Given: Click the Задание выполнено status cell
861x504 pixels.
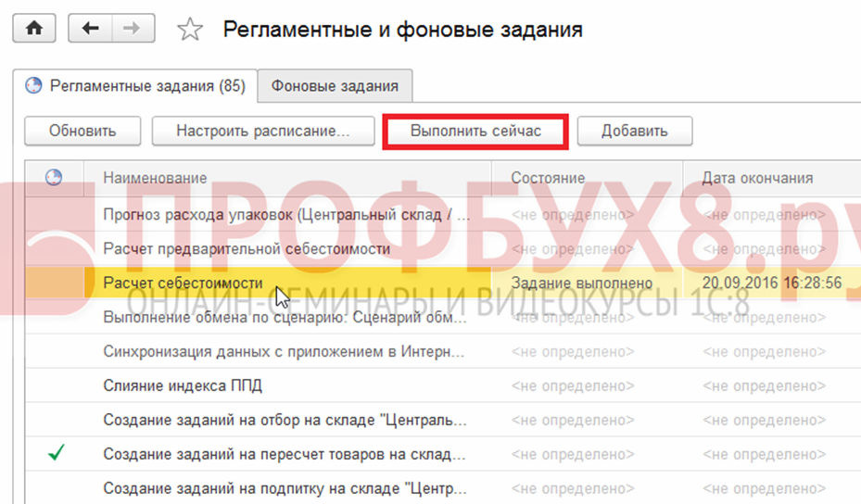Looking at the screenshot, I should [582, 283].
